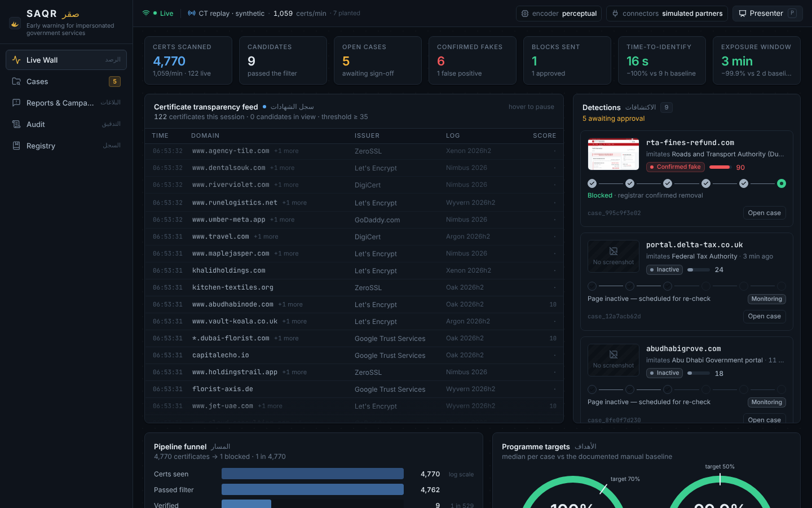View rta-fines-refund.com screenshot thumbnail
The image size is (812, 508).
click(x=614, y=154)
